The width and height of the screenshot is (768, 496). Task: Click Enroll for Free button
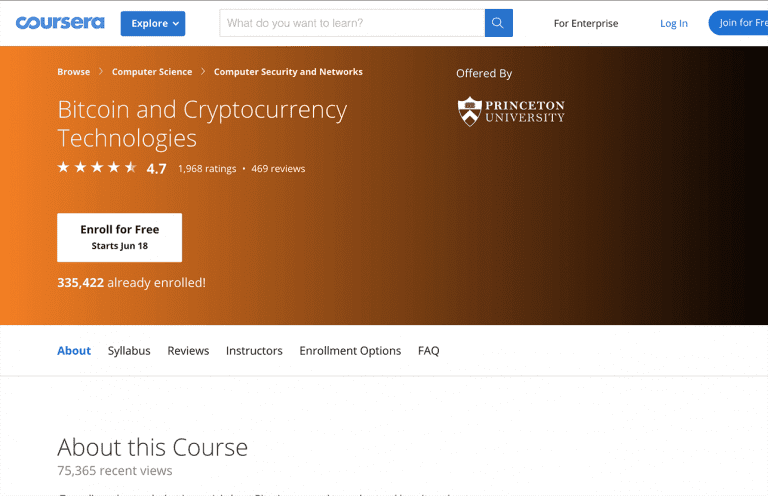coord(120,237)
